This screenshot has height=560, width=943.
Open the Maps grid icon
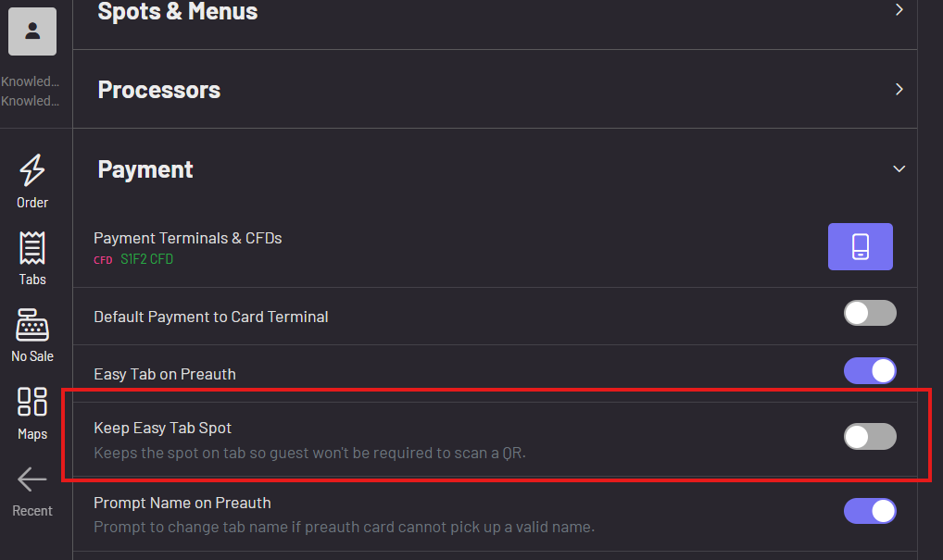(x=32, y=403)
